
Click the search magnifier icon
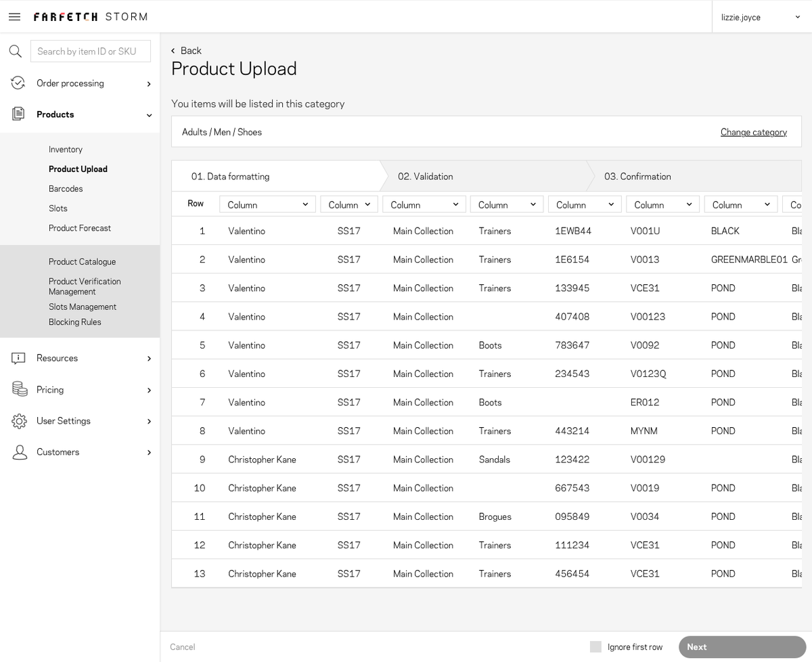tap(15, 51)
